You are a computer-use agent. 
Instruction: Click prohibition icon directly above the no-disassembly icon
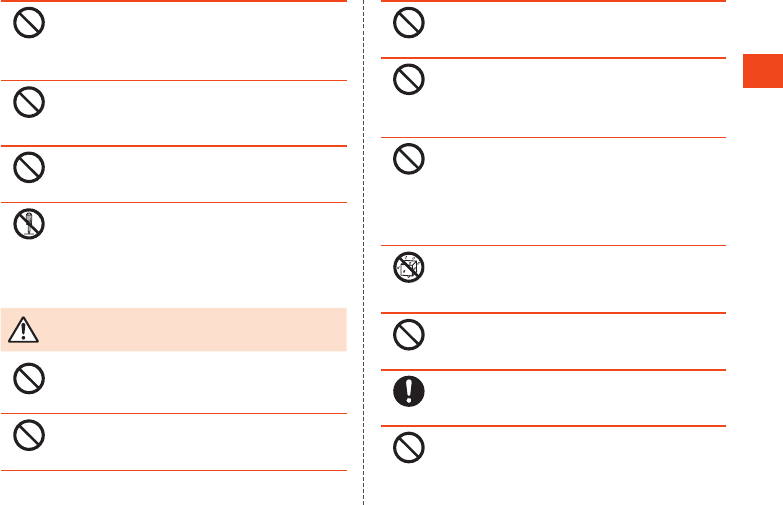point(29,167)
